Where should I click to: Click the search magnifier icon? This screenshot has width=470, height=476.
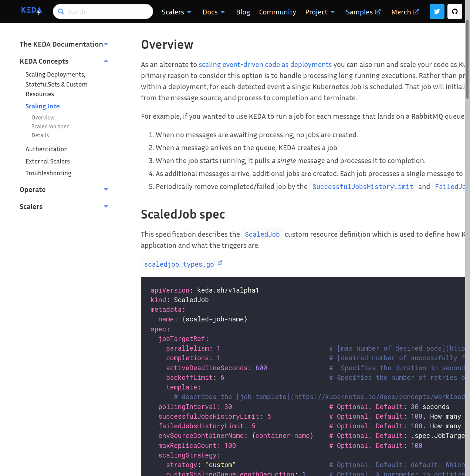tap(61, 11)
